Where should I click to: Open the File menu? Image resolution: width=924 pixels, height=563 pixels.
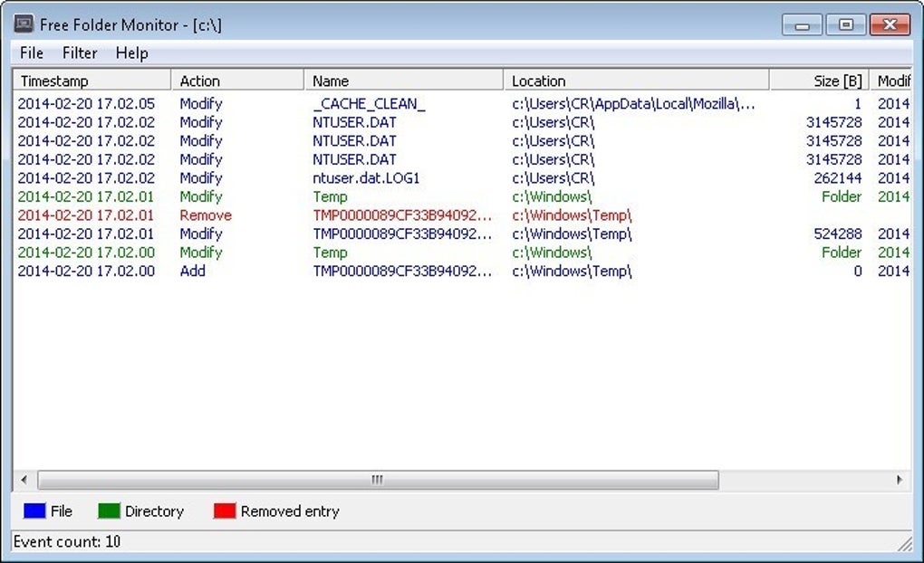[31, 52]
